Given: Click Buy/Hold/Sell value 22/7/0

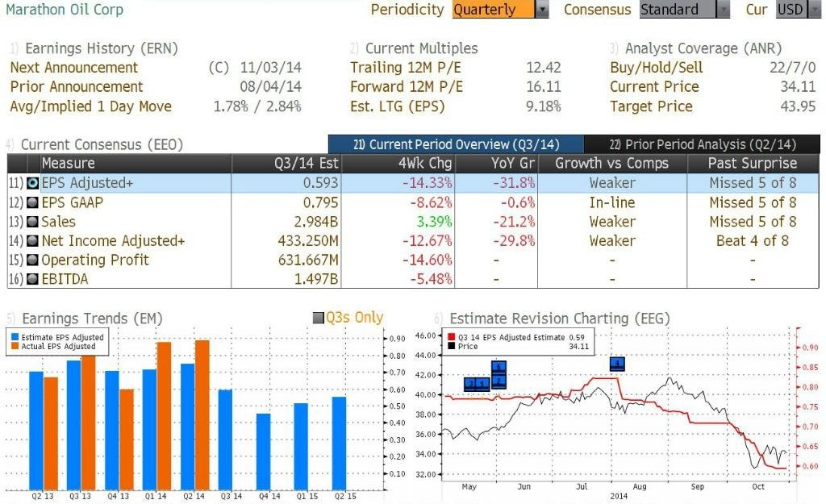Looking at the screenshot, I should [x=792, y=68].
